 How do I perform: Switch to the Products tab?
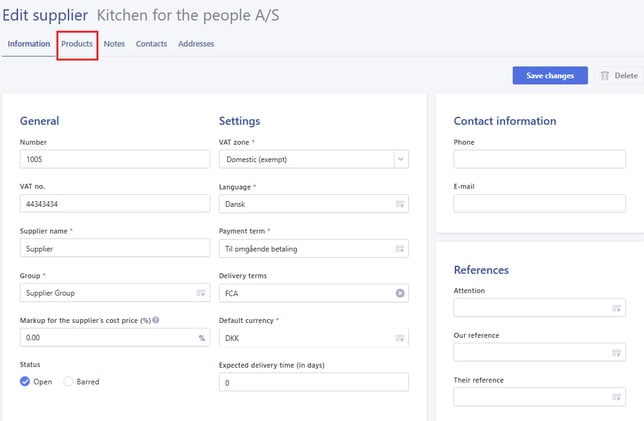click(x=77, y=44)
